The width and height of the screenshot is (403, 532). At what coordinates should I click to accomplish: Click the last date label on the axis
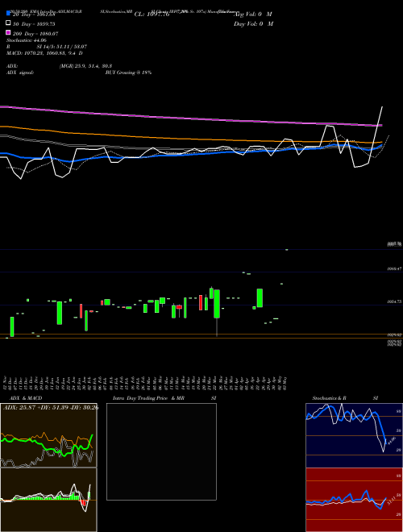(x=285, y=383)
